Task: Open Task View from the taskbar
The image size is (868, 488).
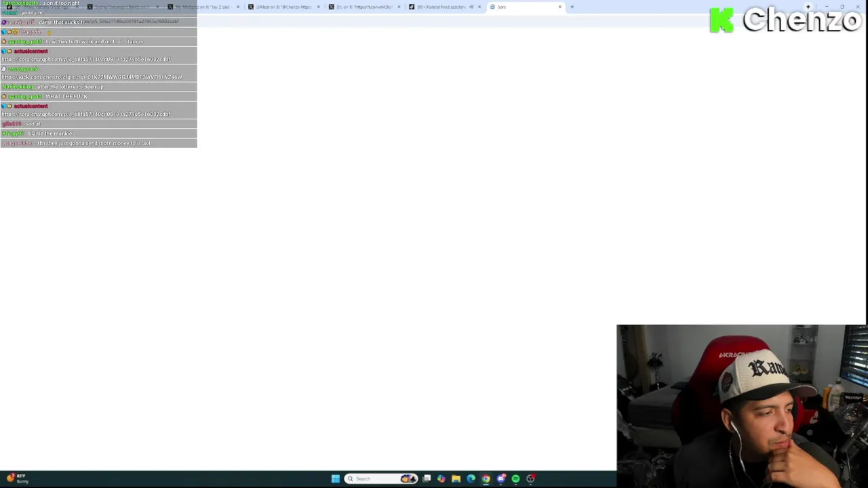Action: 427,479
